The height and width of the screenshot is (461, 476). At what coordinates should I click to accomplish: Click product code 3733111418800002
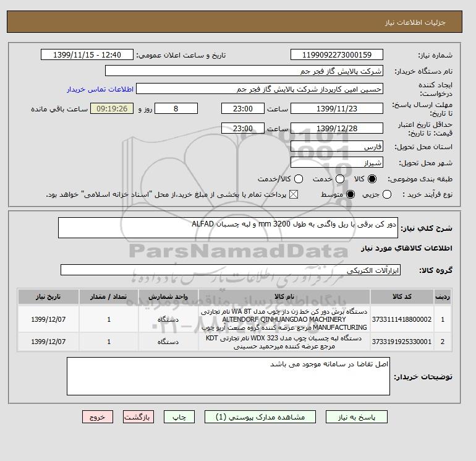pos(402,319)
